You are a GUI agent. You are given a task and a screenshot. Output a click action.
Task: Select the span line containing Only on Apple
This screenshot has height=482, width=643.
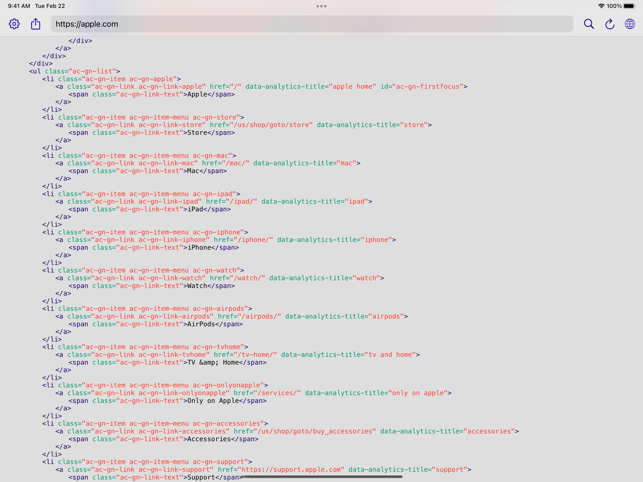168,400
